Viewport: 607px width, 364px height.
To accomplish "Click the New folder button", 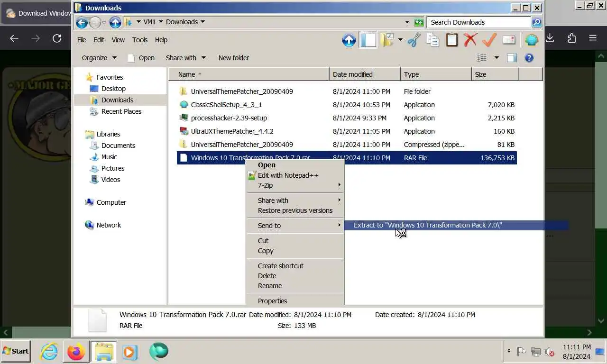I will [234, 58].
